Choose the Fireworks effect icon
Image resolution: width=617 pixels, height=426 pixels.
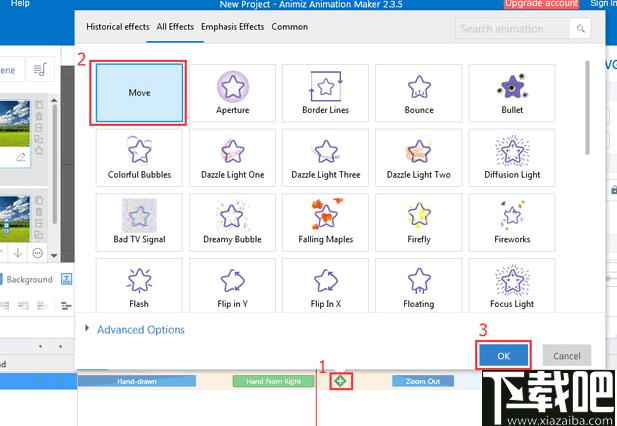[x=512, y=222]
